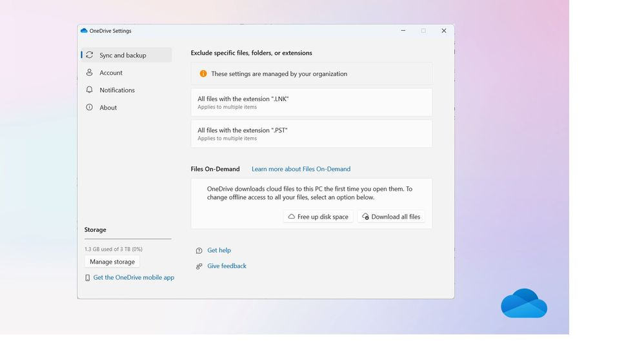
Task: Click the About info circle icon
Action: pos(89,107)
